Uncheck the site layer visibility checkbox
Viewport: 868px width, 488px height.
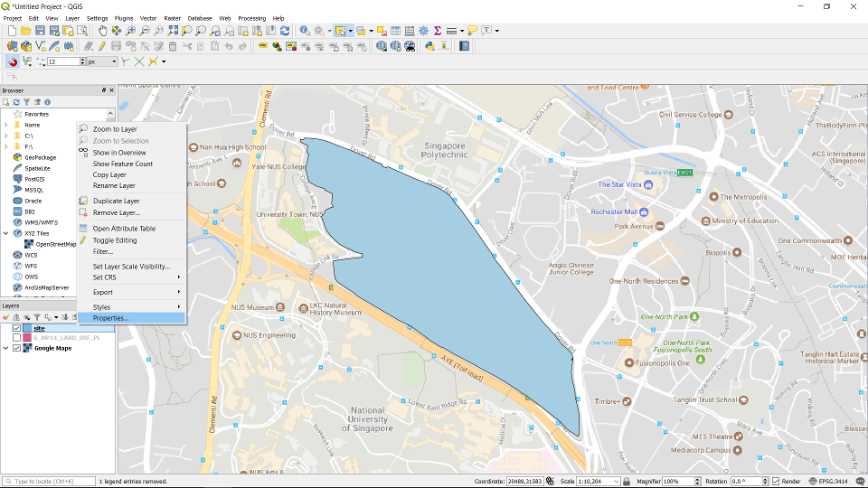pyautogui.click(x=16, y=328)
